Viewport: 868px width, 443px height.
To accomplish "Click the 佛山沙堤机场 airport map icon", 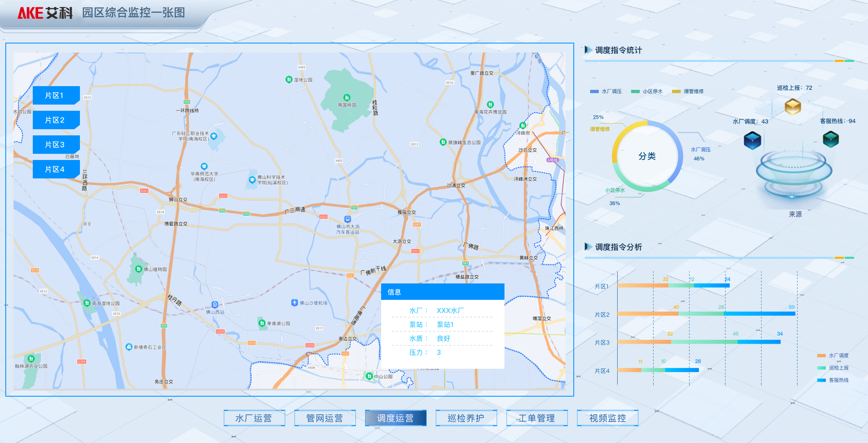I will pos(294,303).
